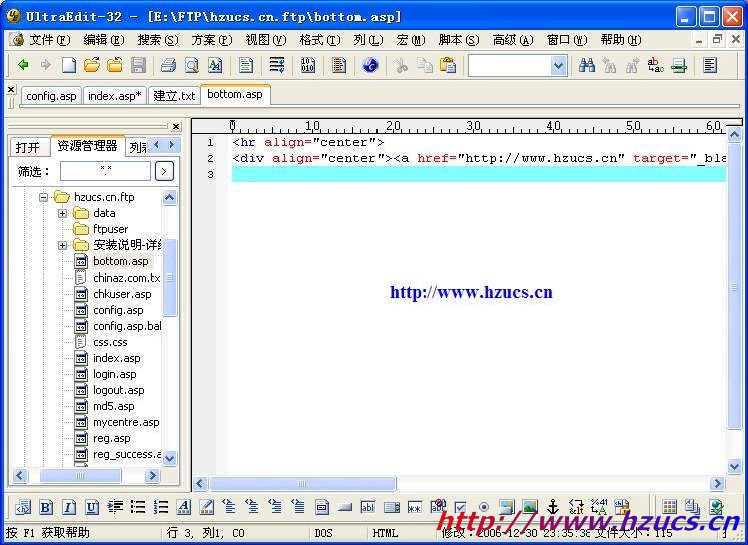Image resolution: width=748 pixels, height=545 pixels.
Task: Click the numbered list HTML icon
Action: pos(161,507)
